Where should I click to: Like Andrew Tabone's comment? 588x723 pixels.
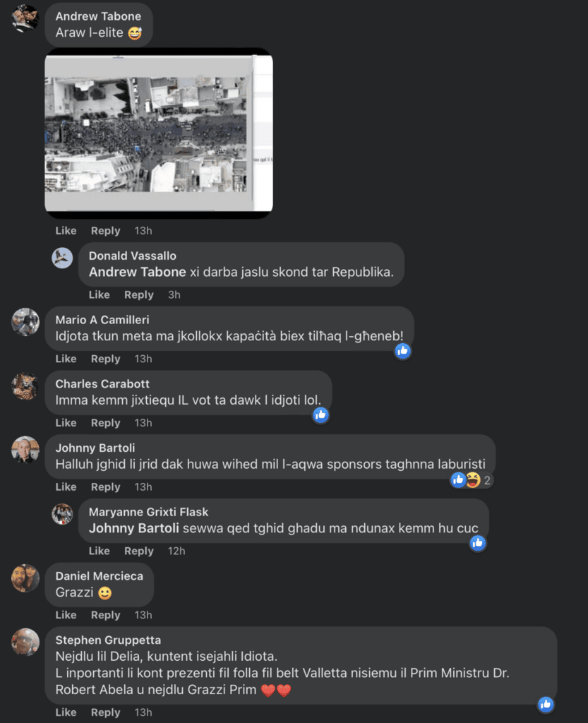coord(66,231)
